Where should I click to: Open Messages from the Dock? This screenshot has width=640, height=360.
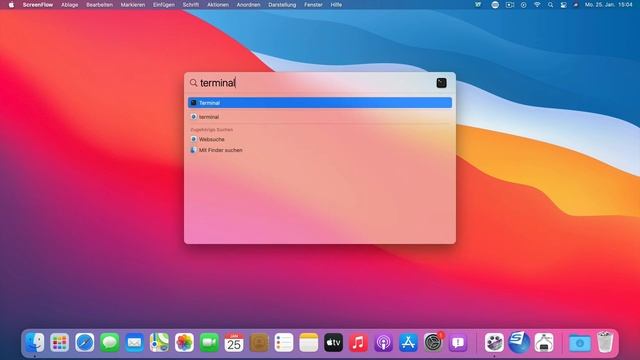(109, 342)
